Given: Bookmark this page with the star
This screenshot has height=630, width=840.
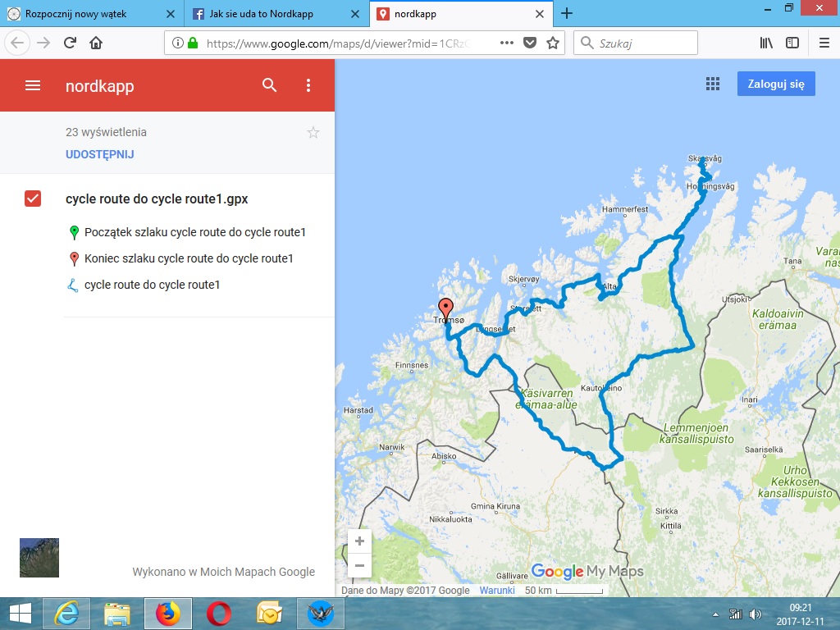Looking at the screenshot, I should (x=553, y=43).
